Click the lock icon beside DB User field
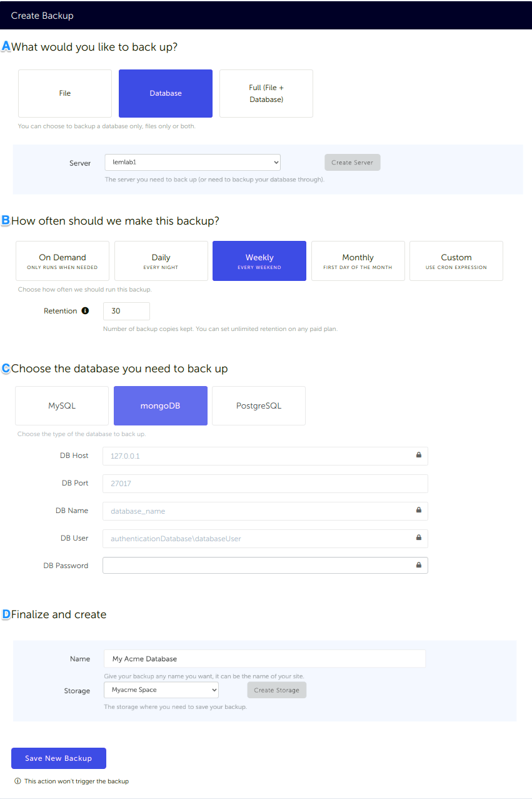The height and width of the screenshot is (799, 532). (x=418, y=538)
